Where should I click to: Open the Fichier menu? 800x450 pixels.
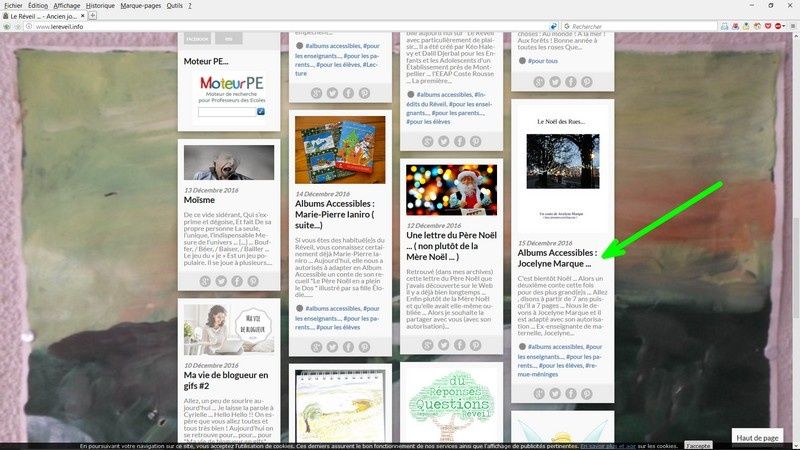point(13,6)
